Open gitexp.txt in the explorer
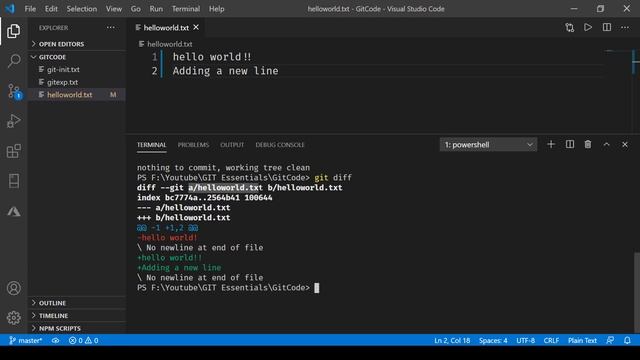Viewport: 640px width, 360px height. click(x=77, y=82)
